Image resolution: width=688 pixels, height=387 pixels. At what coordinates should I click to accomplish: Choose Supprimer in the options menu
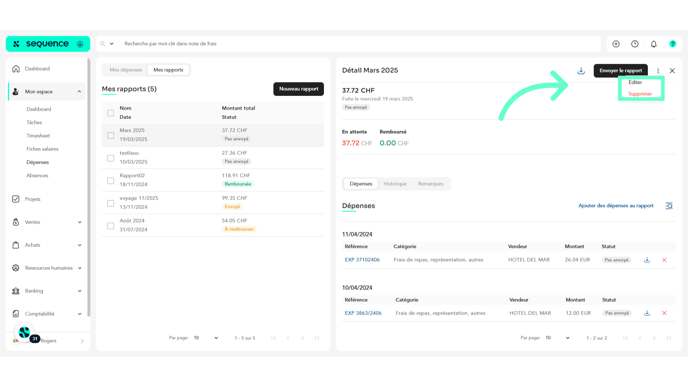[x=640, y=94]
